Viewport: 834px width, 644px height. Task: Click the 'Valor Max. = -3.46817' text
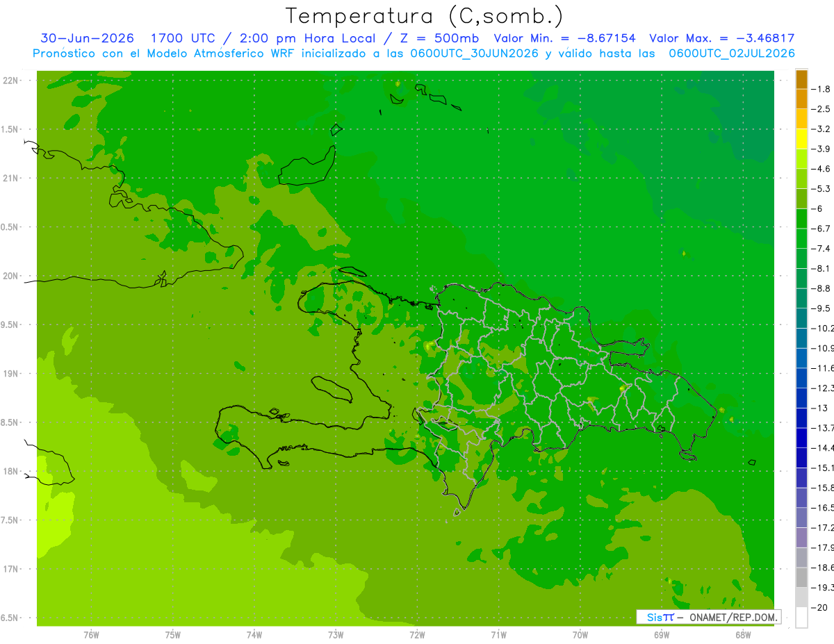722,39
